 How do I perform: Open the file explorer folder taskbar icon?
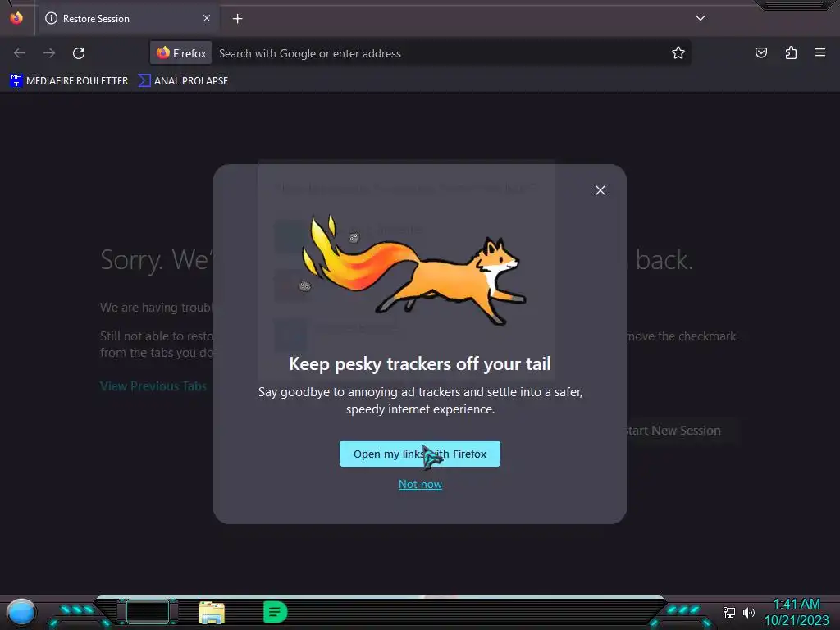point(212,612)
